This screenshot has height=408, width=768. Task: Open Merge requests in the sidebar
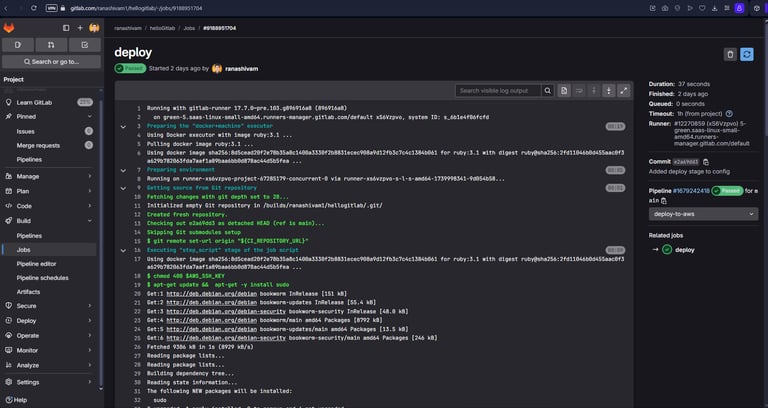pos(48,145)
